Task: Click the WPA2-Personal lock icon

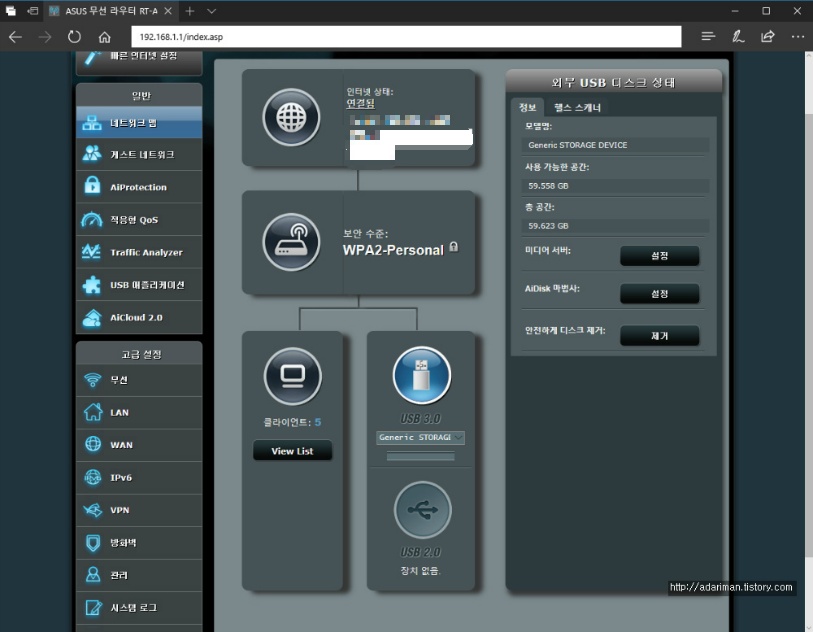Action: tap(454, 247)
